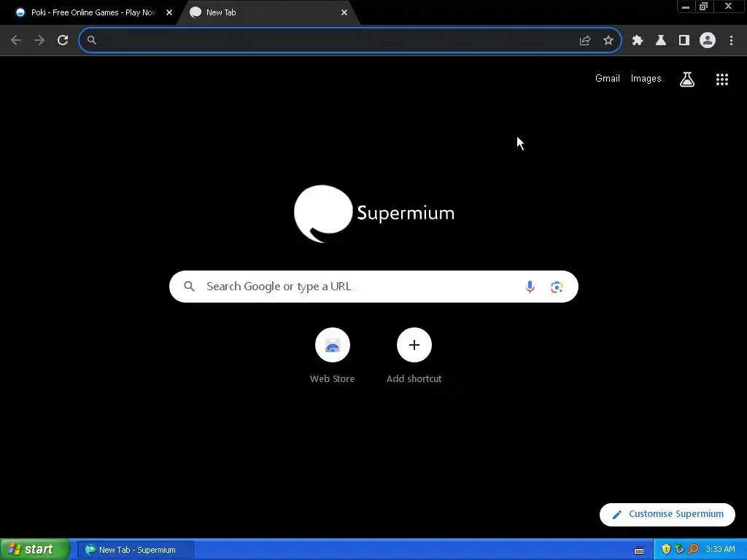Open the profile avatar menu
The image size is (747, 560).
click(x=708, y=41)
